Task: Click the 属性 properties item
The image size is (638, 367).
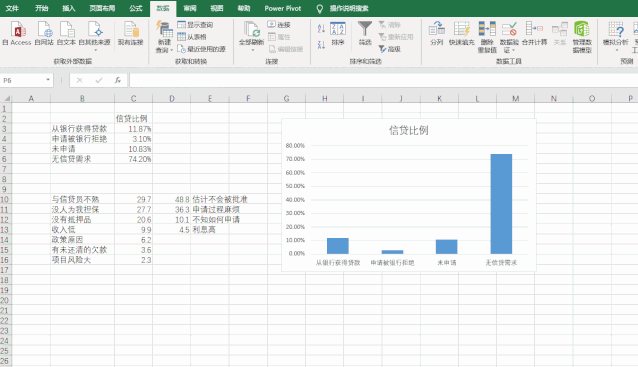Action: tap(279, 37)
